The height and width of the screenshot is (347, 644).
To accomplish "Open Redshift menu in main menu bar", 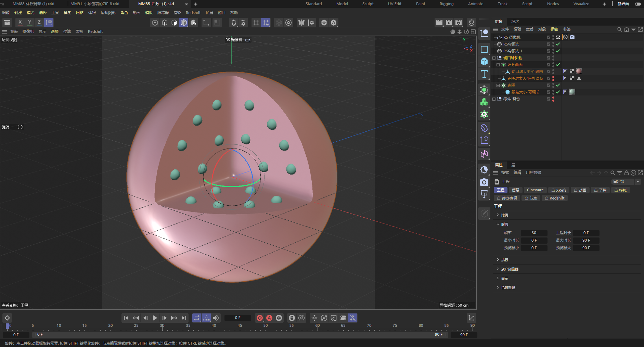I will pos(193,13).
